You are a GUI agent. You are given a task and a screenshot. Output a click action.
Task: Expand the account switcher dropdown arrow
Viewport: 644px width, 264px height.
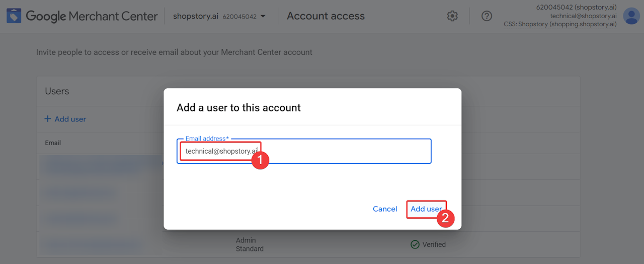pyautogui.click(x=263, y=16)
